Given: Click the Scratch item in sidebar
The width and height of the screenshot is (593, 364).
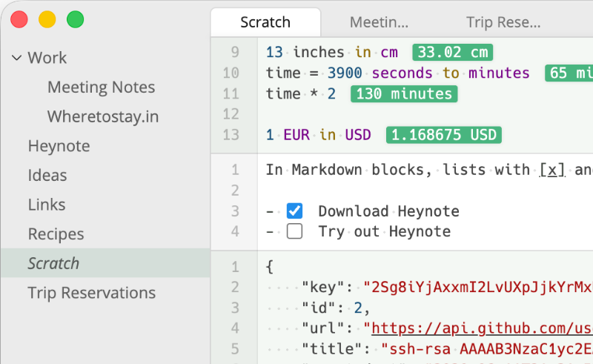Looking at the screenshot, I should [53, 263].
